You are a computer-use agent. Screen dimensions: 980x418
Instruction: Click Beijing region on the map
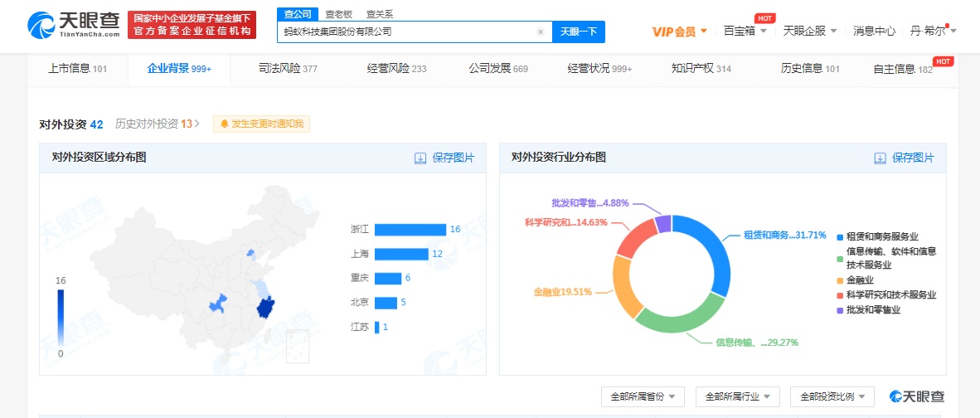point(250,254)
